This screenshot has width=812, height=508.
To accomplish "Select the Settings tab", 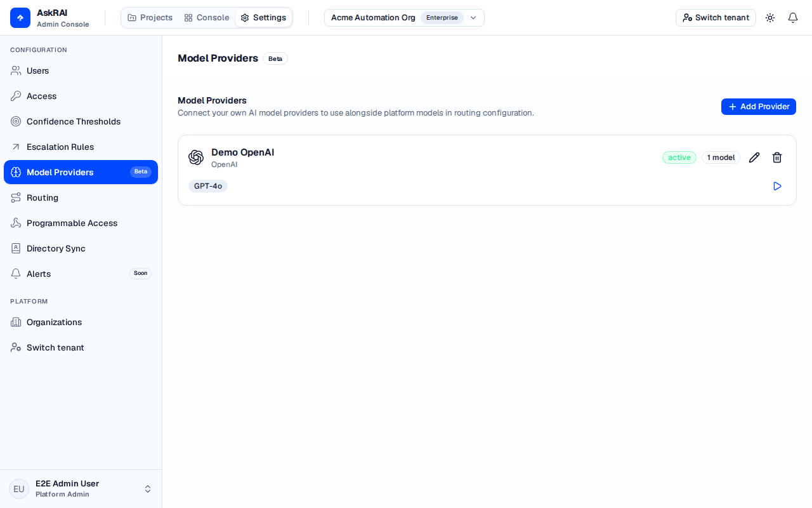I will pyautogui.click(x=263, y=18).
